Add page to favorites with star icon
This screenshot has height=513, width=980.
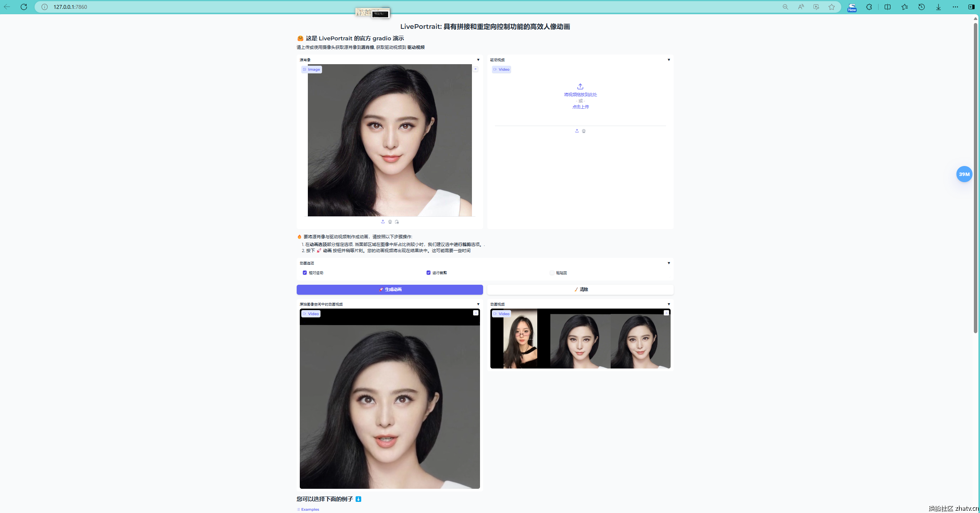pos(832,7)
